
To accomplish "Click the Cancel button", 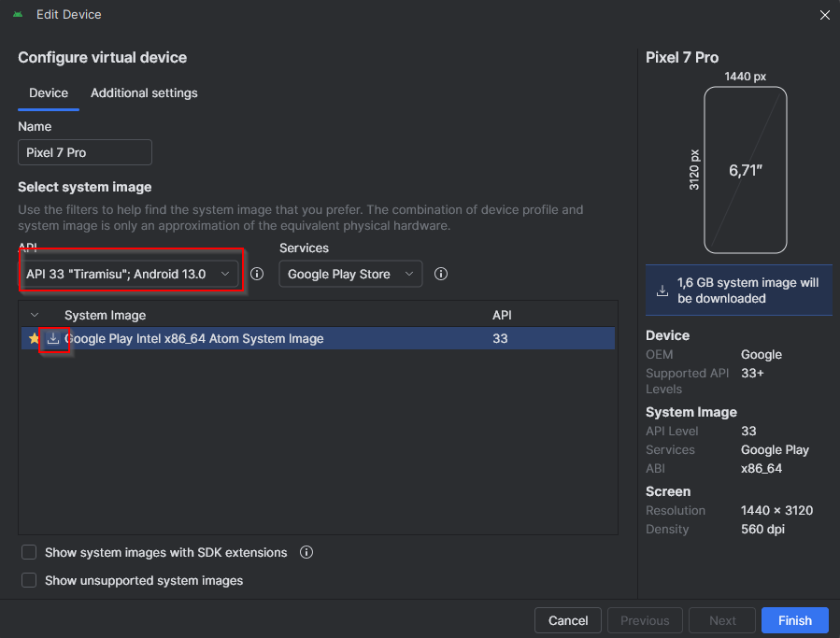I will click(x=568, y=620).
